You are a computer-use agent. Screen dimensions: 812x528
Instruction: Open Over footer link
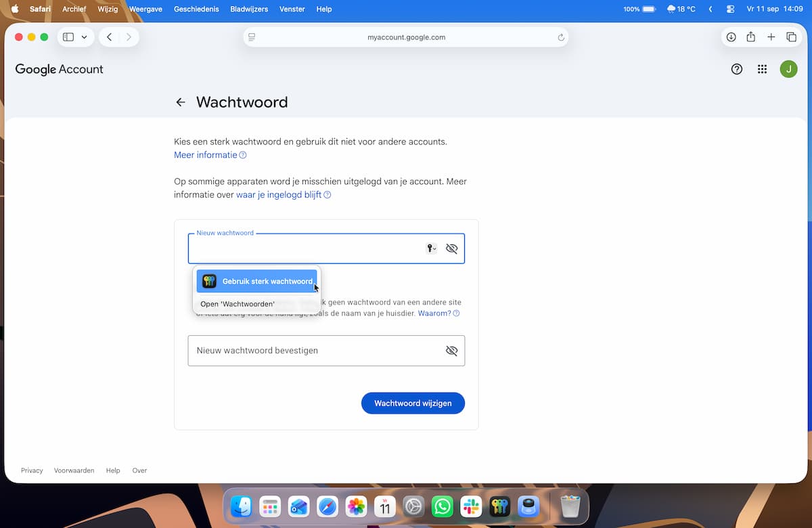coord(139,470)
